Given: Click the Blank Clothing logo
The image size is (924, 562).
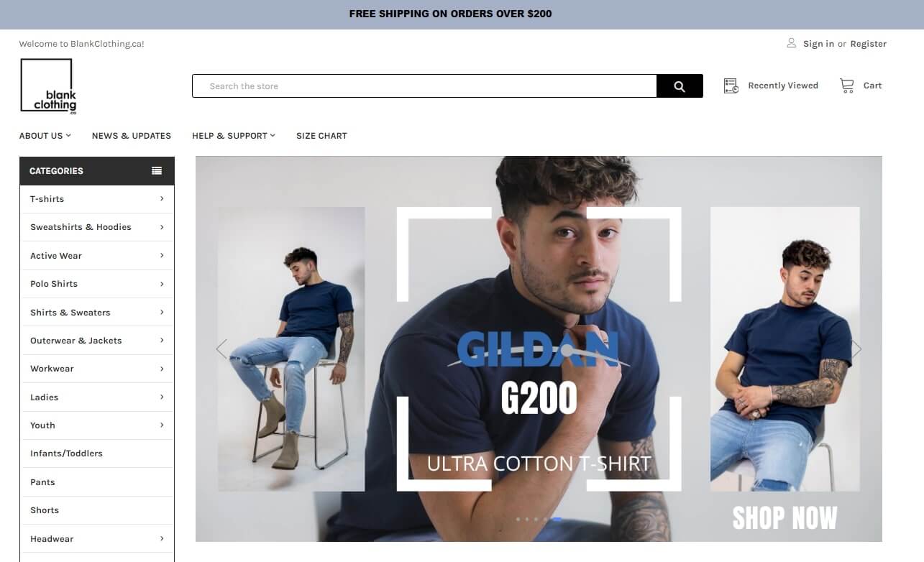Looking at the screenshot, I should coord(48,86).
